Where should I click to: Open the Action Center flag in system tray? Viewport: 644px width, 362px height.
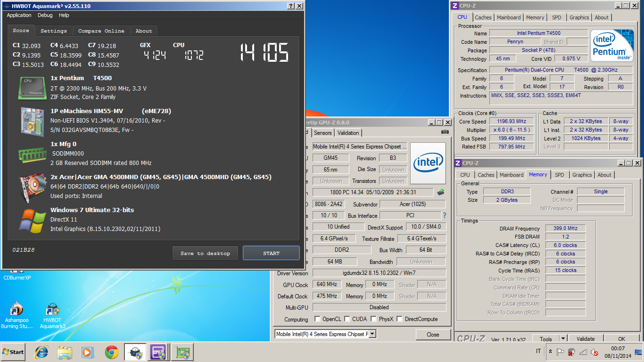[x=561, y=352]
